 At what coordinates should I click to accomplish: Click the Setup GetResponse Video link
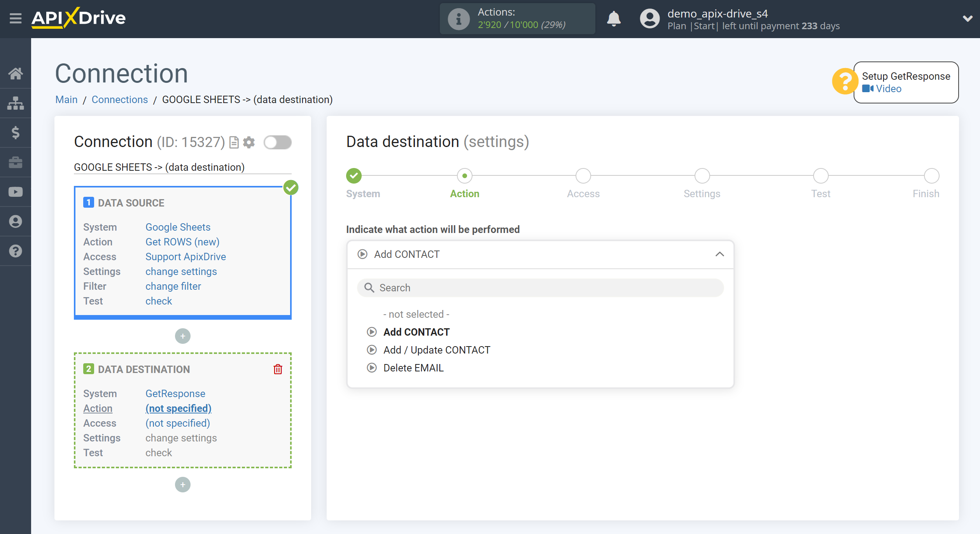[887, 89]
